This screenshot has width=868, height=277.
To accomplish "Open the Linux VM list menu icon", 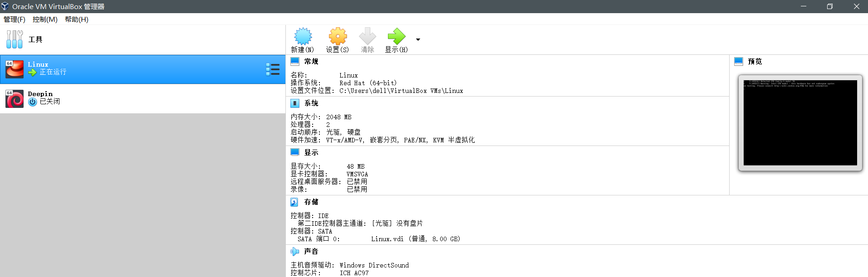I will click(273, 69).
